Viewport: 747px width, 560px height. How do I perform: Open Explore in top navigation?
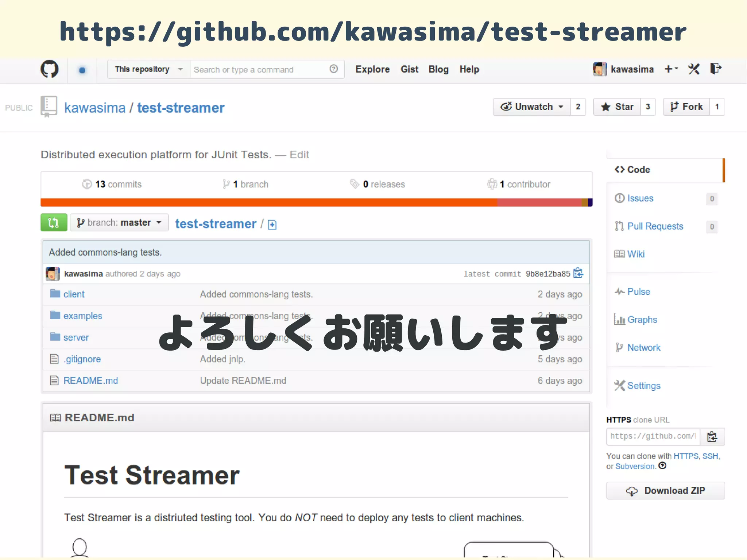372,69
